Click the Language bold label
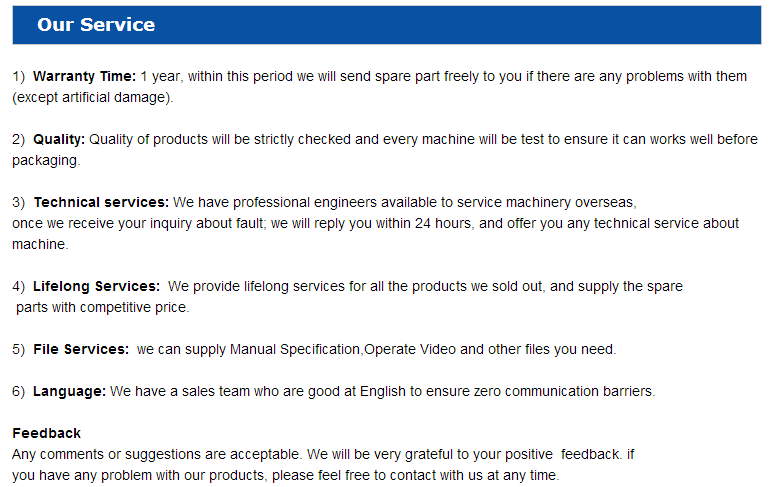The width and height of the screenshot is (783, 487). pos(69,392)
